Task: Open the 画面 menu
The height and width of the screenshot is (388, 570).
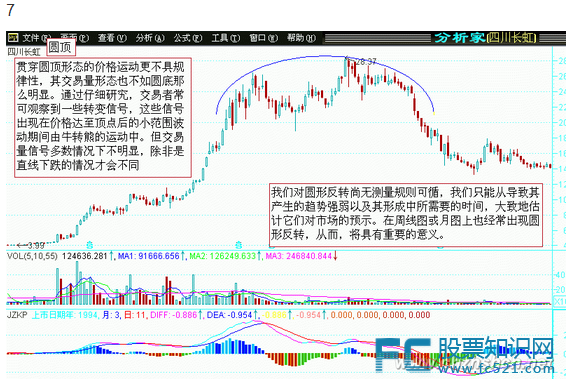Action: [75, 38]
